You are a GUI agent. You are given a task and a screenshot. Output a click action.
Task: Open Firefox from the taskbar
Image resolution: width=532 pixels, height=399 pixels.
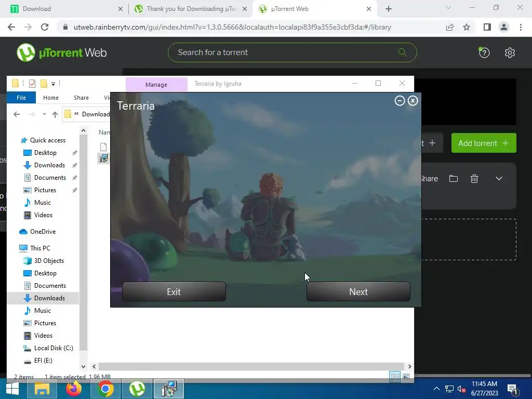(x=74, y=389)
